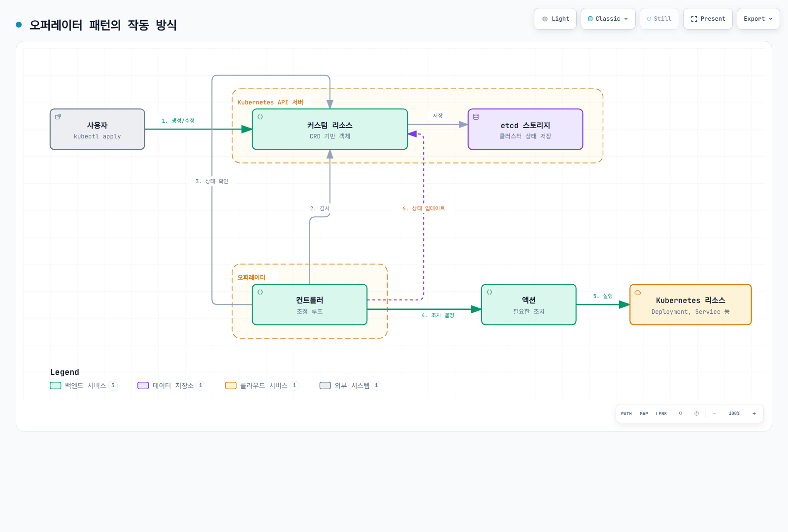Click the 'Kubernetes API 서버' group label

click(x=270, y=102)
